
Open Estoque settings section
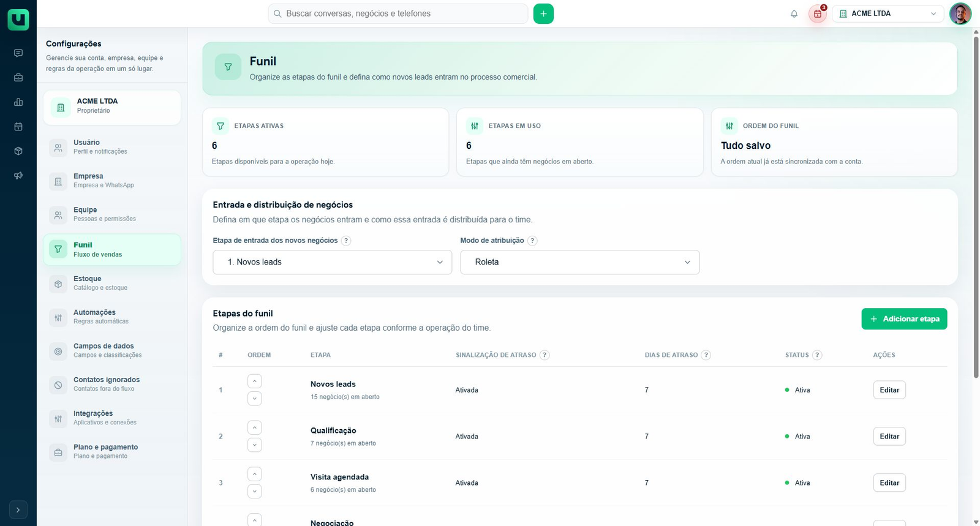pyautogui.click(x=112, y=283)
